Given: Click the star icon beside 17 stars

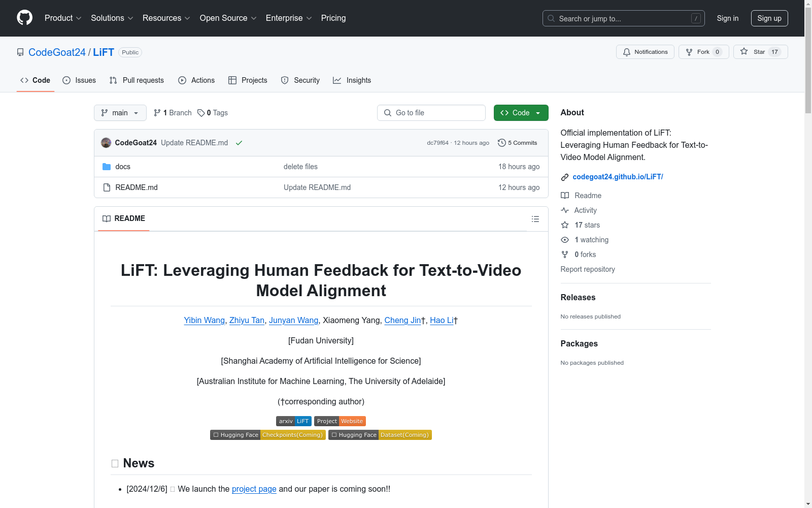Looking at the screenshot, I should click(565, 225).
